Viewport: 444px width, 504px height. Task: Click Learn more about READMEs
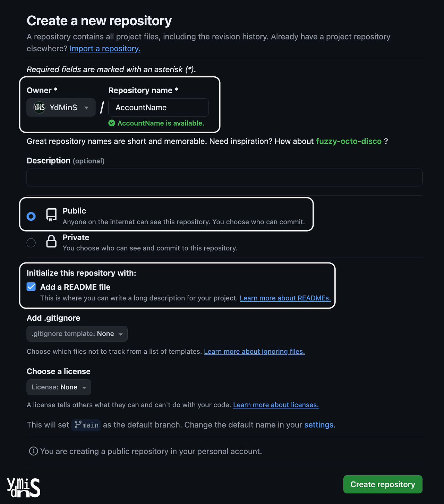pyautogui.click(x=285, y=298)
